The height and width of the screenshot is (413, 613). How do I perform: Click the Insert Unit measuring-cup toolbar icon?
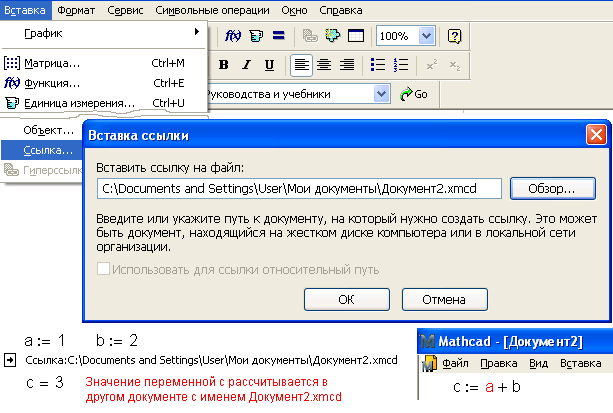[x=256, y=36]
